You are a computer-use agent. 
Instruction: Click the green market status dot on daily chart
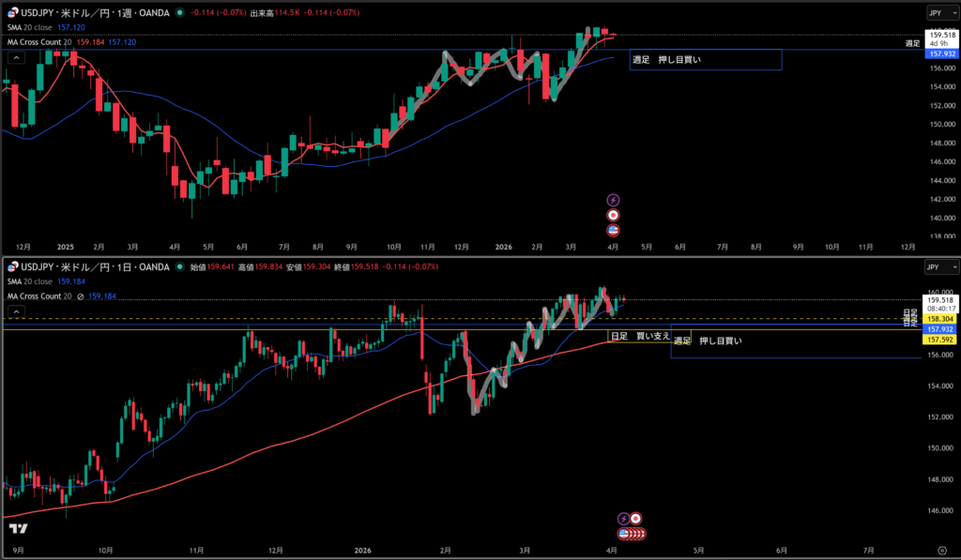[x=178, y=267]
